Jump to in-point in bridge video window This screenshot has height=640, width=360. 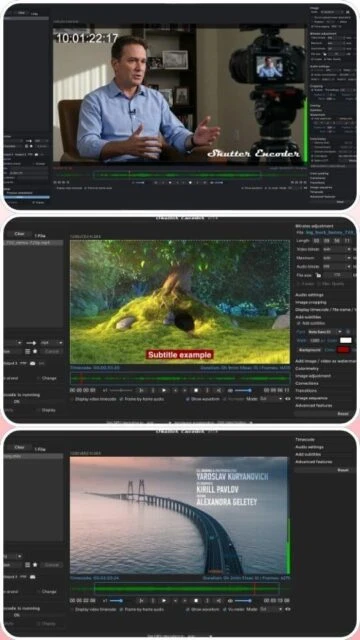click(x=141, y=600)
